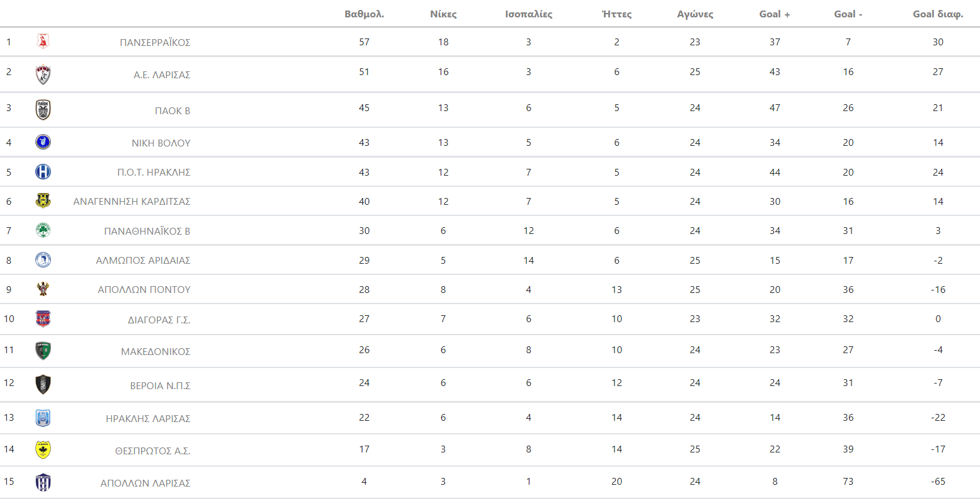Click the ΠΑΝΑΘΗΝΑΪΚΟΣ Β green shamrock logo
Screen dimensions: 980x499
tap(43, 230)
